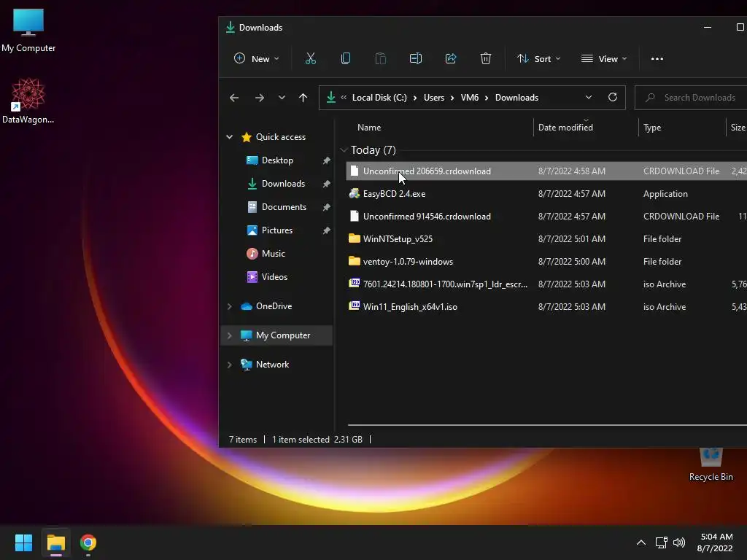Viewport: 747px width, 560px height.
Task: Sort by Date modified column header
Action: tap(565, 128)
